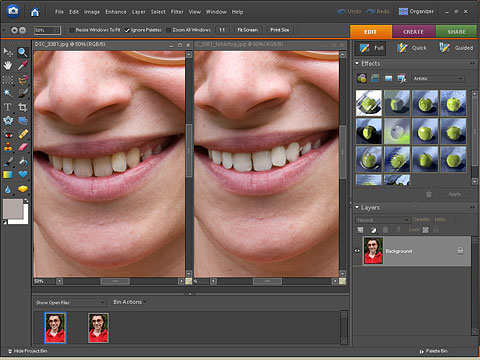
Task: Open the Filter menu
Action: click(177, 12)
